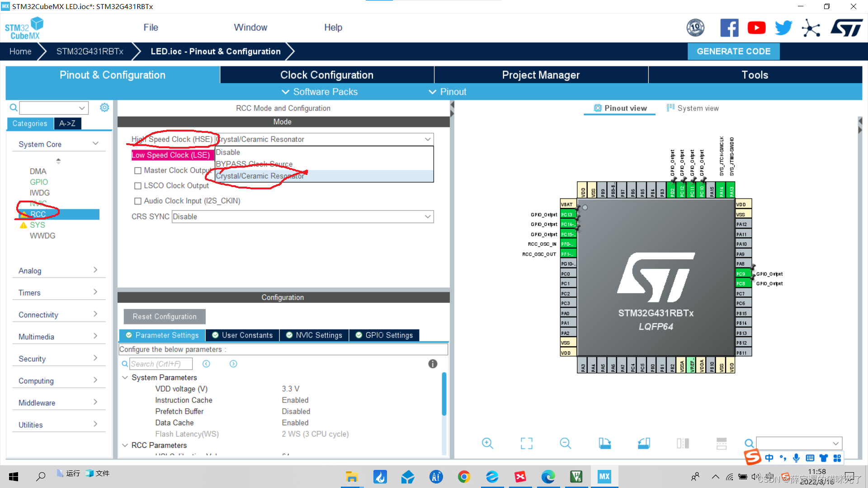Enable LSCO Clock Output
Image resolution: width=868 pixels, height=488 pixels.
point(138,185)
